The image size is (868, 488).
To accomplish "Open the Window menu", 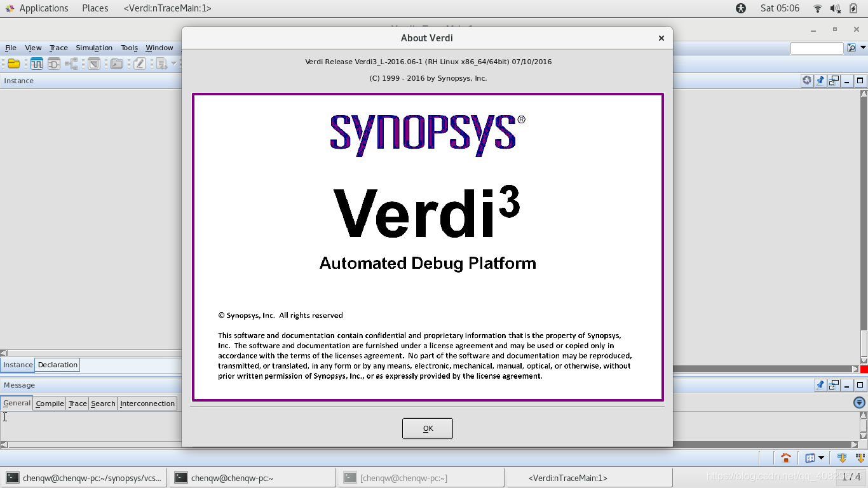I will pyautogui.click(x=159, y=48).
